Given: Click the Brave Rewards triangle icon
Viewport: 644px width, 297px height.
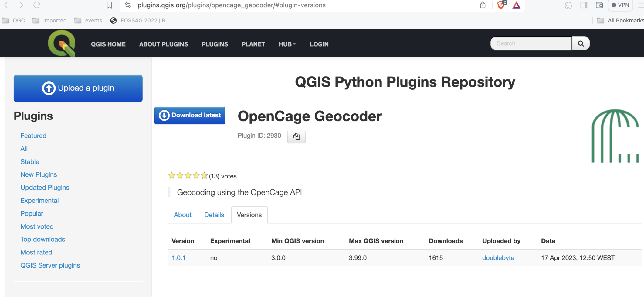Looking at the screenshot, I should click(x=517, y=5).
